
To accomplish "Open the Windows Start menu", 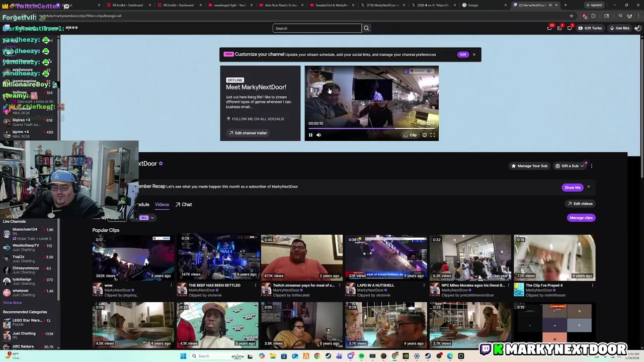I will coord(183,356).
